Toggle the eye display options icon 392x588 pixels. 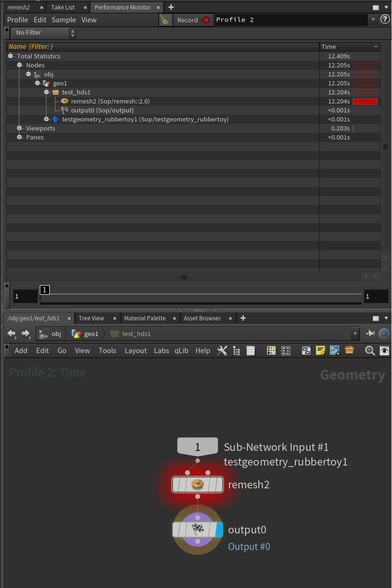click(x=384, y=351)
